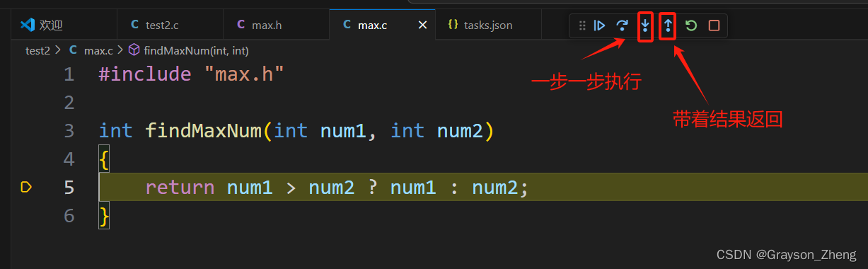Click the Continue debug button
Viewport: 868px width, 269px height.
(x=599, y=25)
